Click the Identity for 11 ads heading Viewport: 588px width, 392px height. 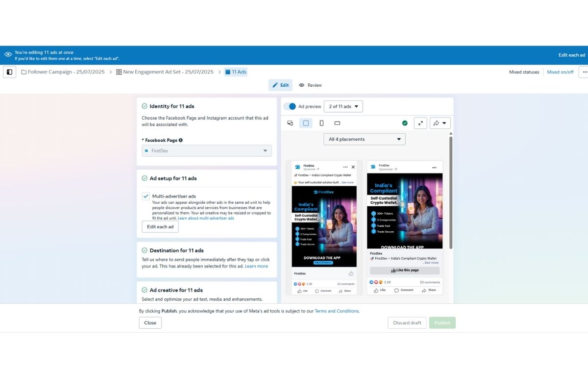point(172,106)
